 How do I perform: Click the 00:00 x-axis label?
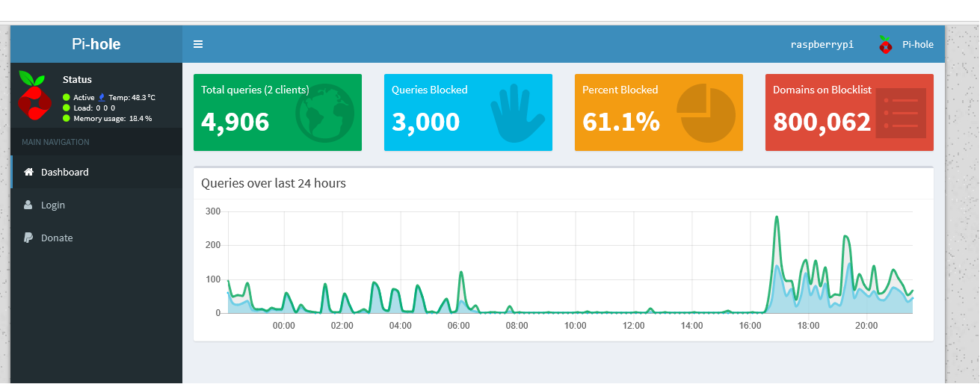pos(284,326)
